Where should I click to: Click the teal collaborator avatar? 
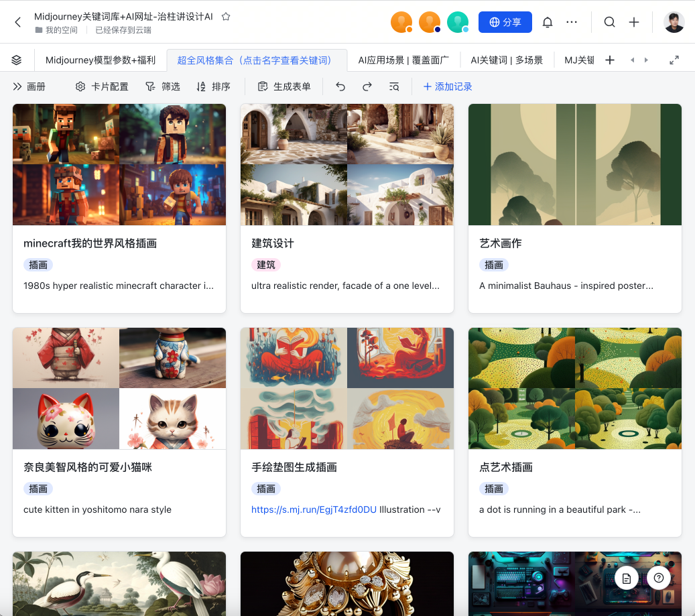458,22
